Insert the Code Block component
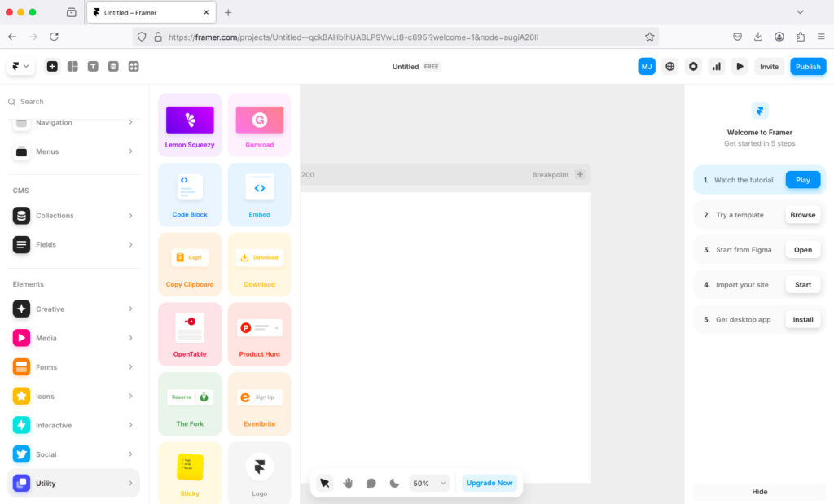Image resolution: width=834 pixels, height=504 pixels. tap(190, 195)
